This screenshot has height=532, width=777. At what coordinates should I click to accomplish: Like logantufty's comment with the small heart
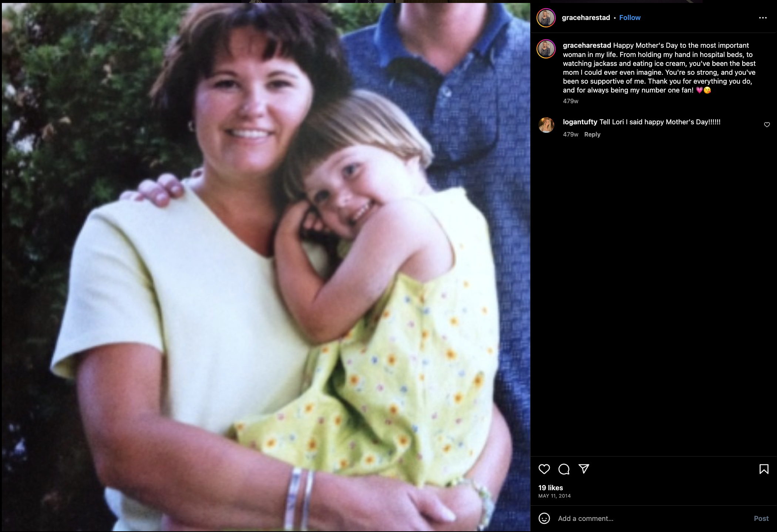tap(767, 125)
